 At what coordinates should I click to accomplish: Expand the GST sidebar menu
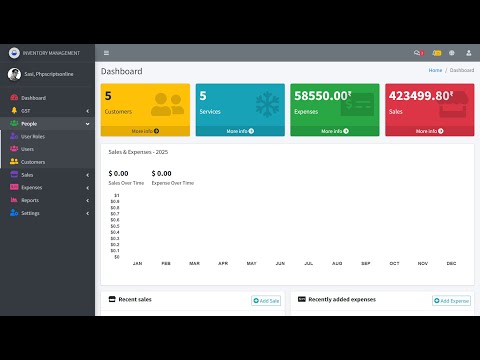pyautogui.click(x=47, y=111)
